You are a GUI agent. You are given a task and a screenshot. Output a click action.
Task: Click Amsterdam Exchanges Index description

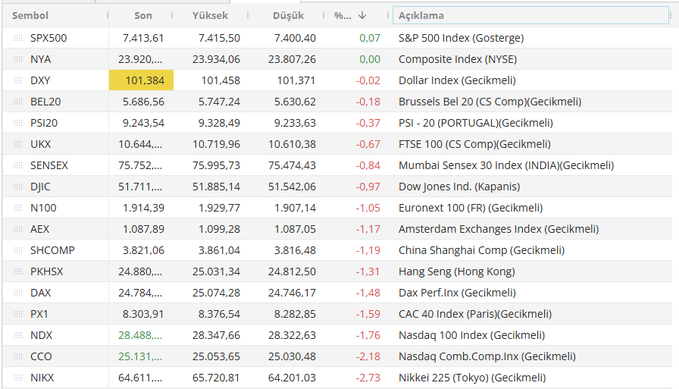pyautogui.click(x=499, y=229)
